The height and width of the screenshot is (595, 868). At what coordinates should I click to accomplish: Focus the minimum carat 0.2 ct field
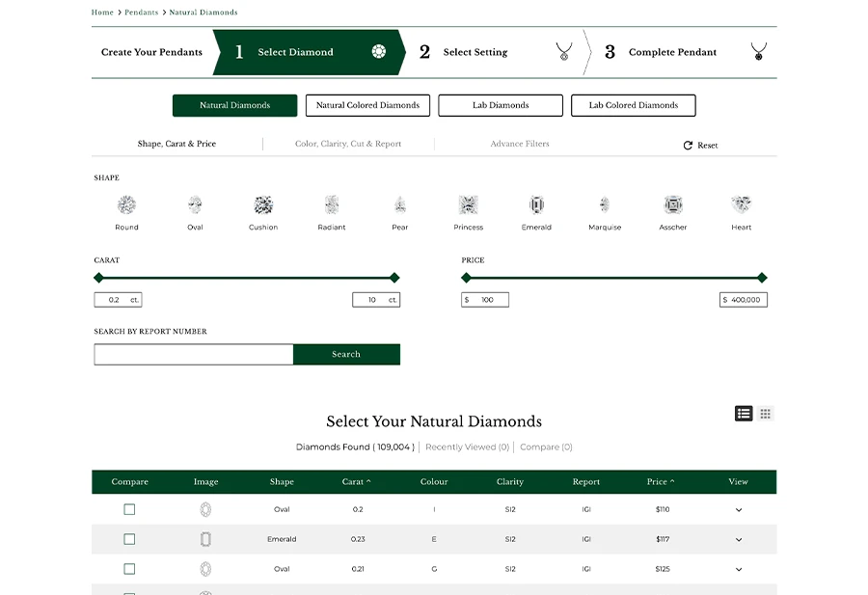point(118,300)
